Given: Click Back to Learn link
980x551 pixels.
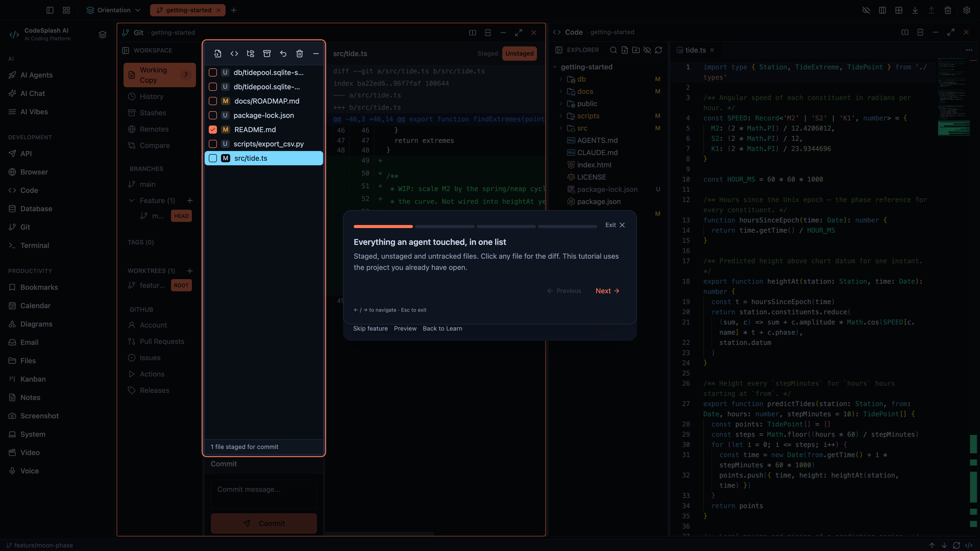Looking at the screenshot, I should (x=442, y=329).
